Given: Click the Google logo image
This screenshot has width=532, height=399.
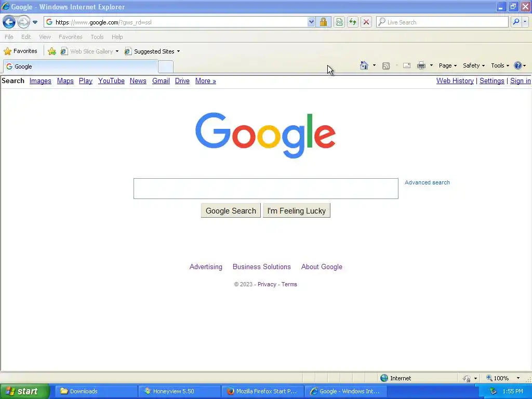Looking at the screenshot, I should pos(265,136).
